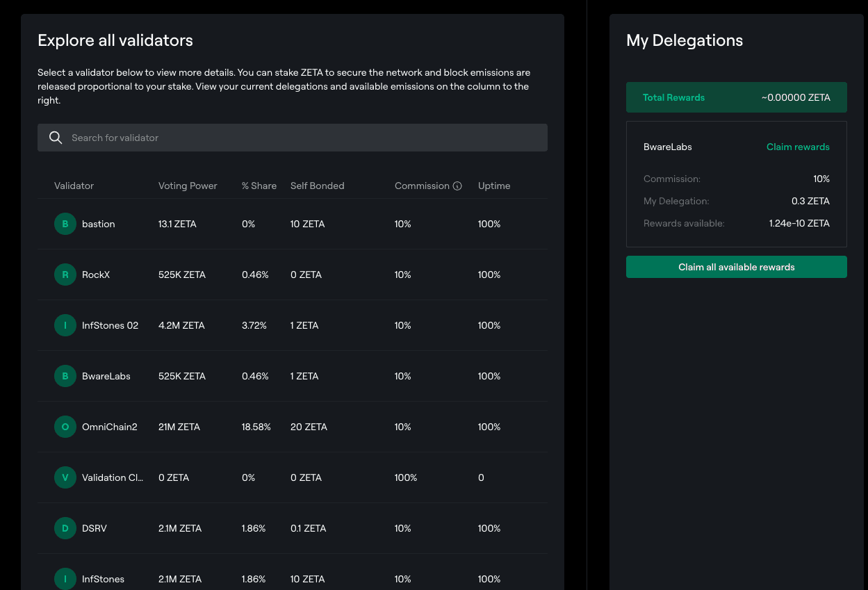Open the BwareLabs validator row name

click(x=106, y=376)
